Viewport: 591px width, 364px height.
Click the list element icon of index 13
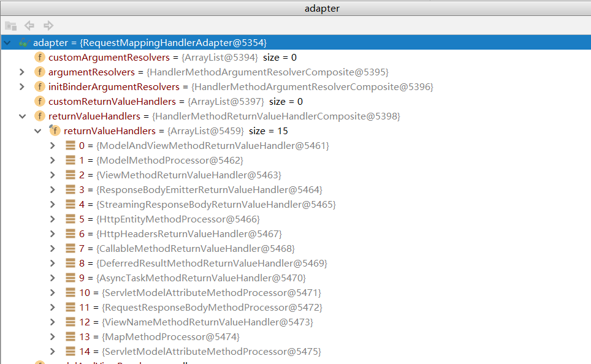pyautogui.click(x=71, y=336)
